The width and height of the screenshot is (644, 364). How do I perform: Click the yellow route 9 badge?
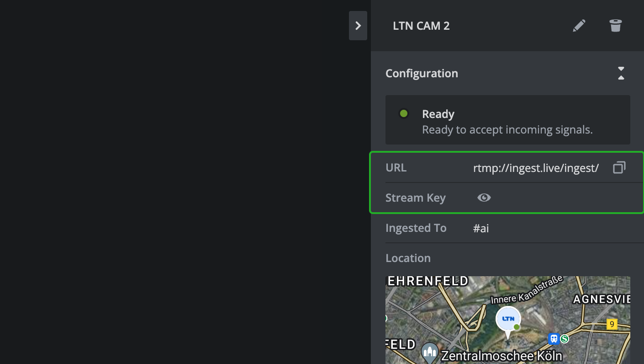point(612,325)
